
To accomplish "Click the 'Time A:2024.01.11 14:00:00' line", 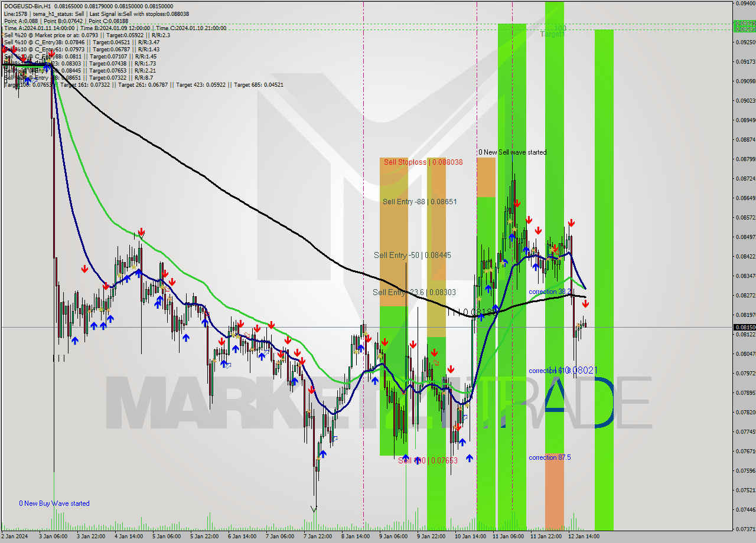I will pos(115,28).
